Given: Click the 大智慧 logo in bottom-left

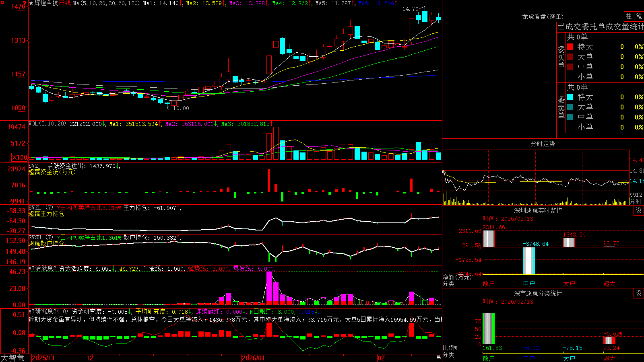Looking at the screenshot, I should tap(12, 358).
